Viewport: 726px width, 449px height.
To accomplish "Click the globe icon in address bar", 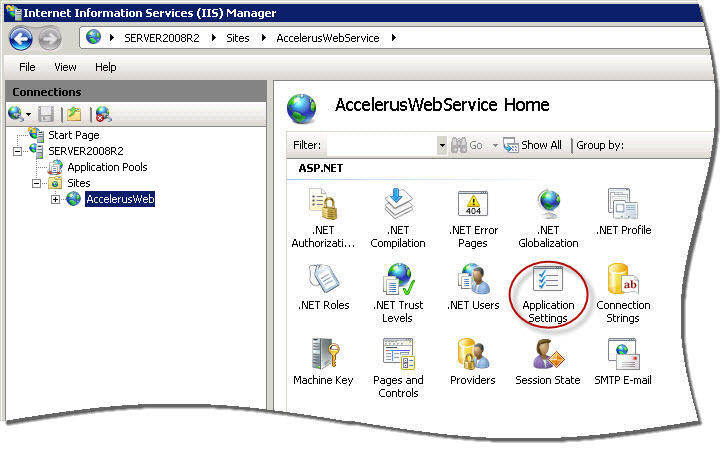I will (94, 37).
